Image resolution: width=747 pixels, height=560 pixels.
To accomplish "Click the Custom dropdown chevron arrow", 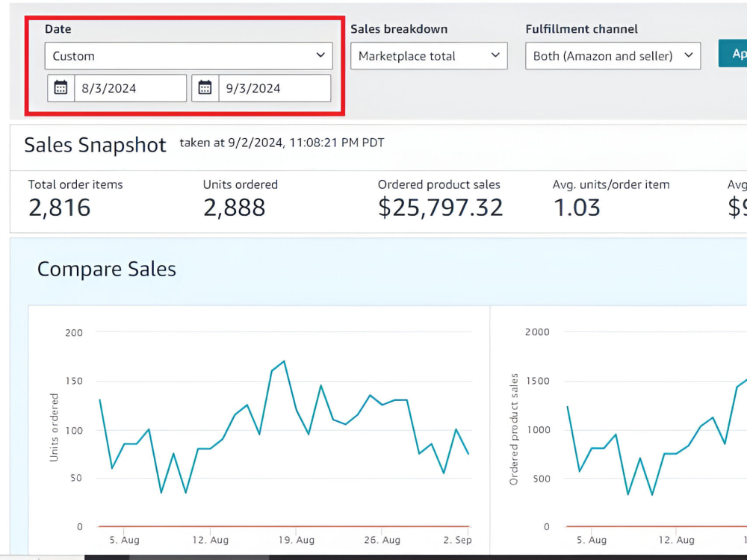I will 320,55.
